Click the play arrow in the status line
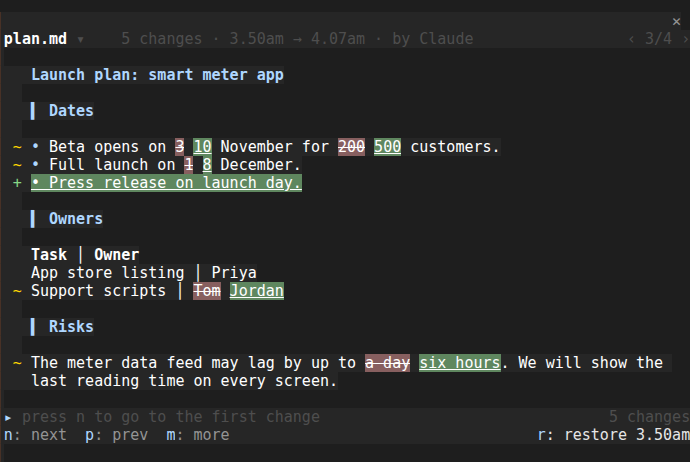Viewport: 690px width, 462px height. 8,417
